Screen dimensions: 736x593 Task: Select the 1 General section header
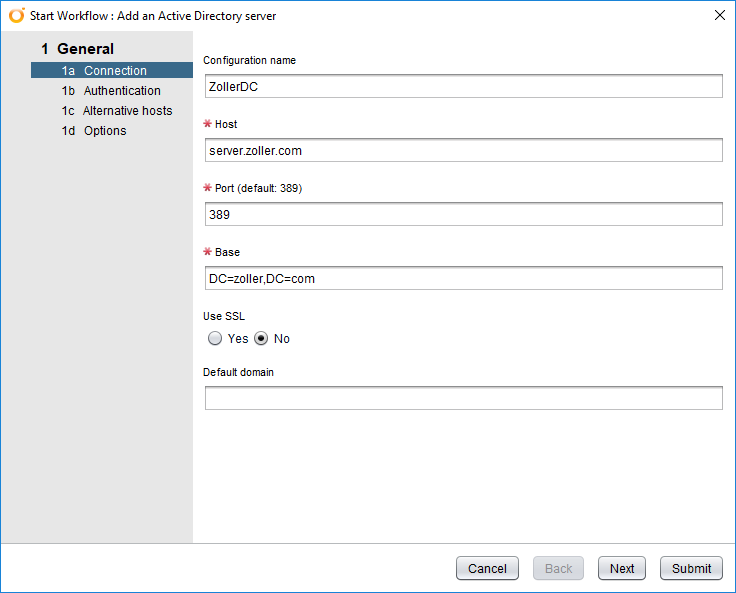click(78, 49)
